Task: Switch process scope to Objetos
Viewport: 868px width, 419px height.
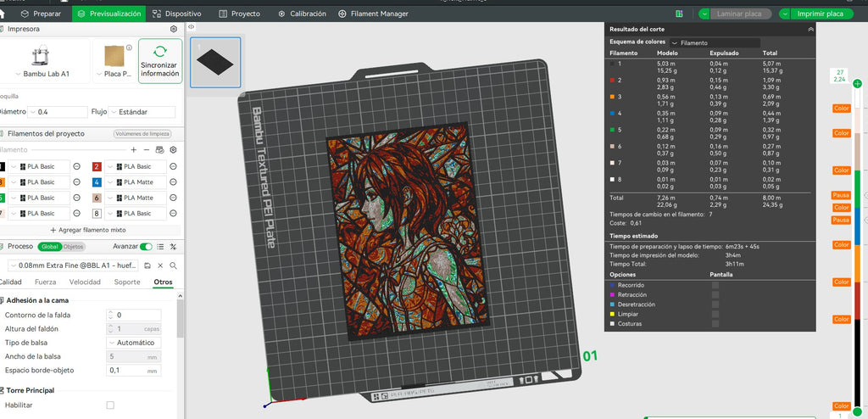Action: point(73,247)
